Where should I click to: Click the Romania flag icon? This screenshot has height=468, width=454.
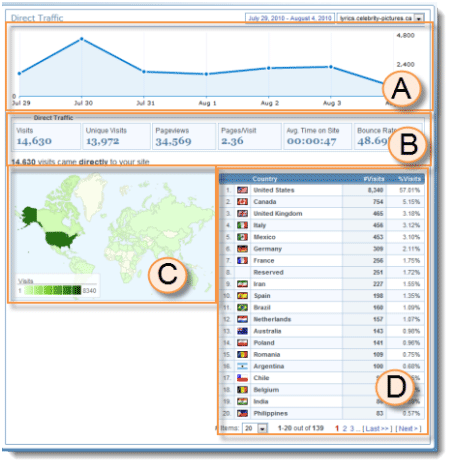click(x=242, y=354)
